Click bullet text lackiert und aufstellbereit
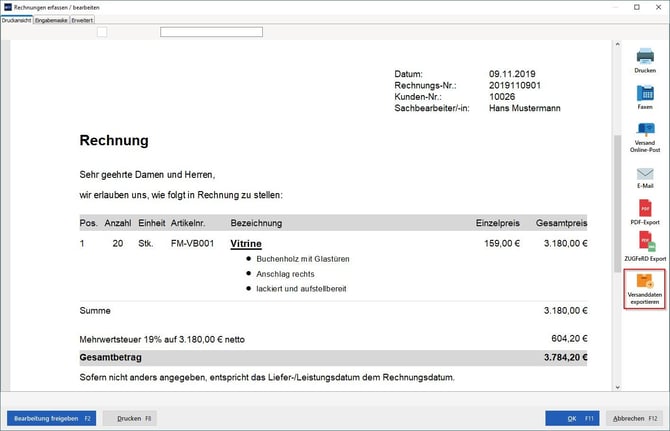Viewport: 670px width, 431px height. tap(301, 289)
